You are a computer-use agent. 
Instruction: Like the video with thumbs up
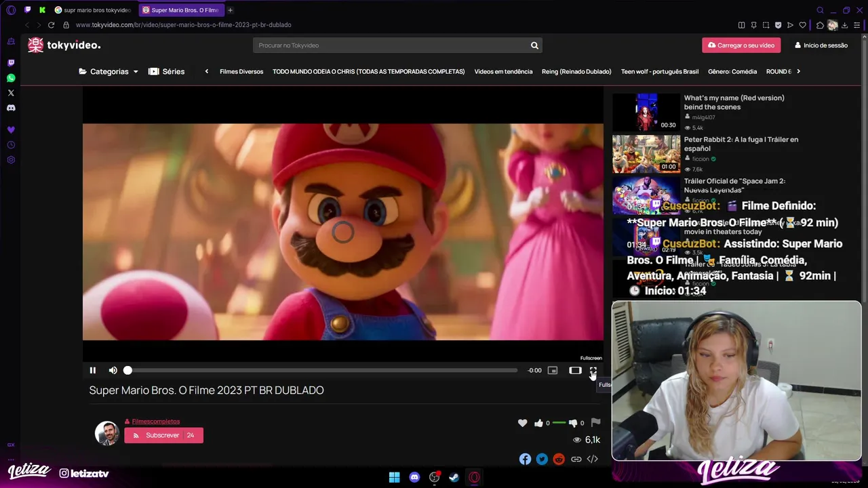pos(538,423)
